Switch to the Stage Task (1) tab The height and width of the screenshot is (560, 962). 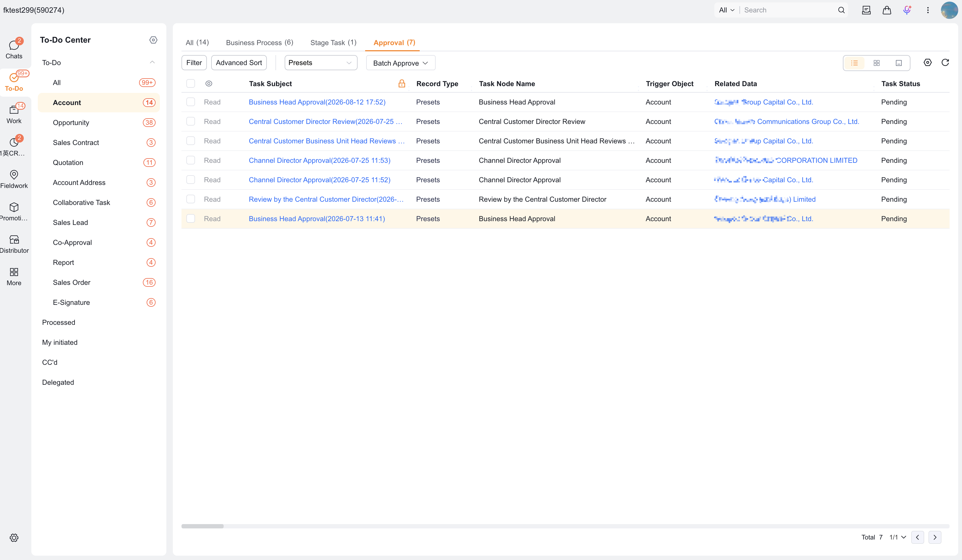(333, 42)
